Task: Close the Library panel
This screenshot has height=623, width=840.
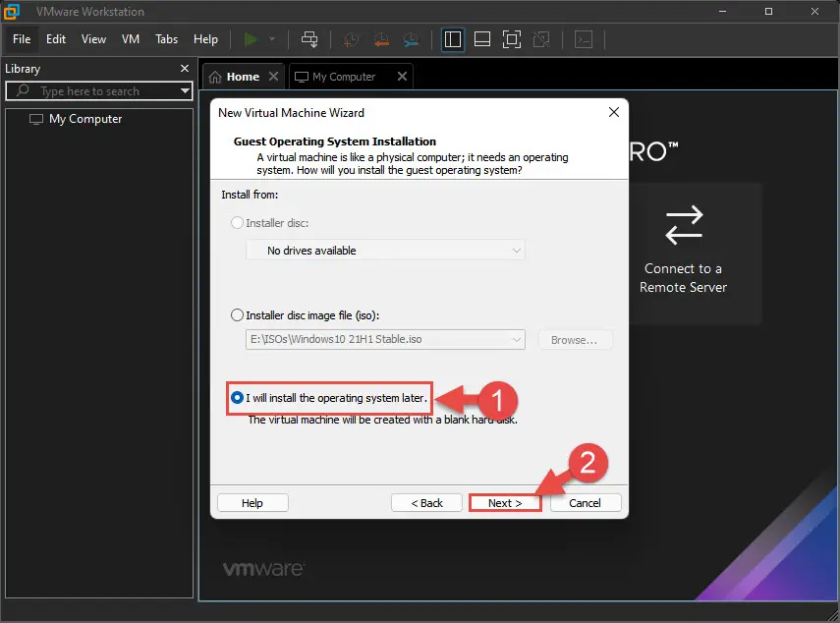Action: click(x=185, y=68)
